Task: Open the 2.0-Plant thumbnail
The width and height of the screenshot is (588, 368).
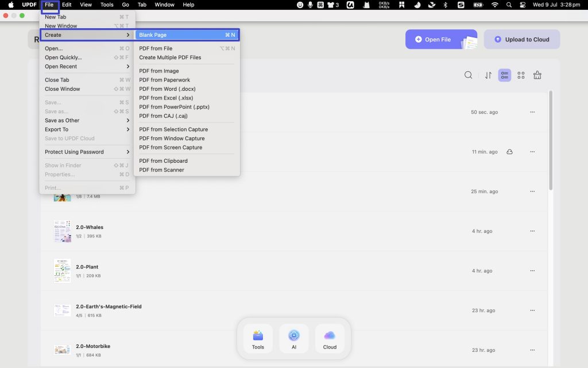Action: pyautogui.click(x=62, y=270)
